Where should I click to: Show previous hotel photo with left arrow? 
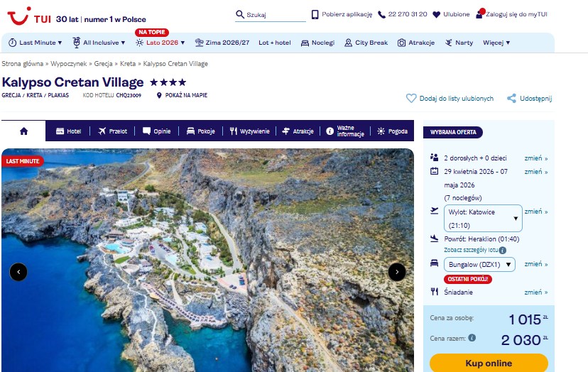click(x=18, y=271)
